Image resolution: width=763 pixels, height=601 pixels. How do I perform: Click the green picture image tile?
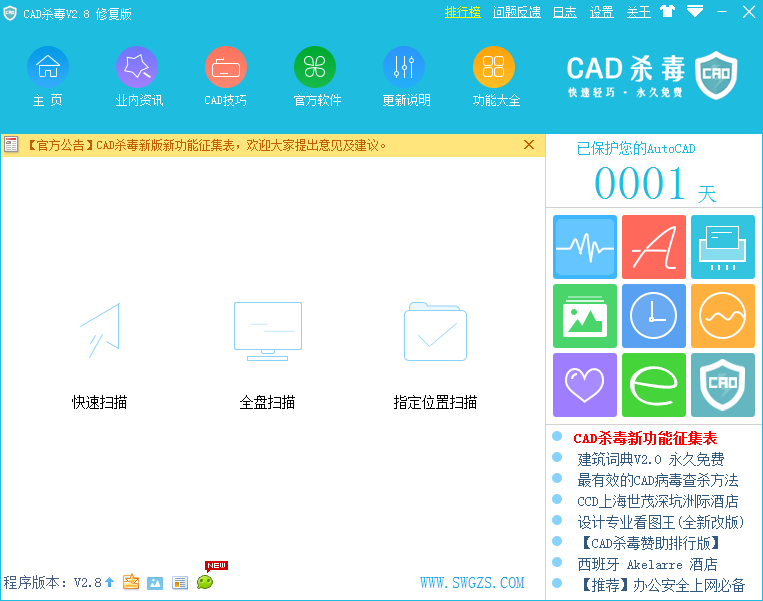click(585, 316)
